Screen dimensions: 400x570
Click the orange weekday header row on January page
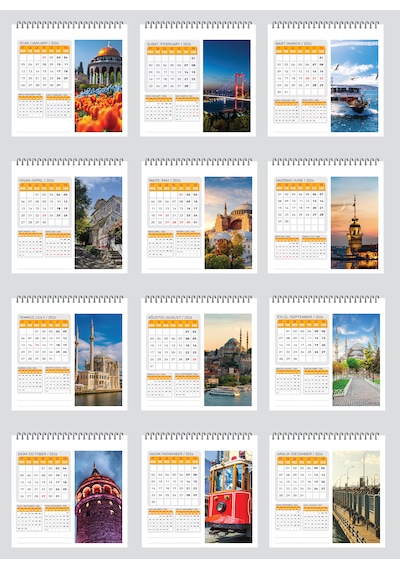point(44,49)
